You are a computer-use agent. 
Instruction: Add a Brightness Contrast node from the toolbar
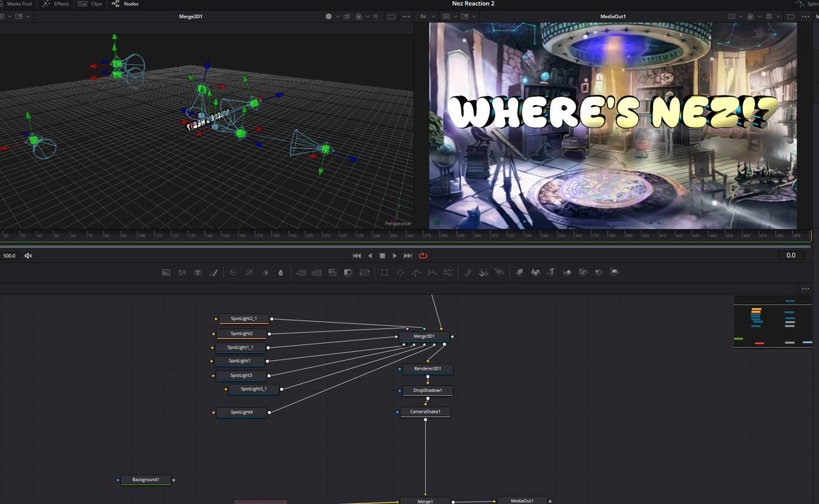(265, 273)
